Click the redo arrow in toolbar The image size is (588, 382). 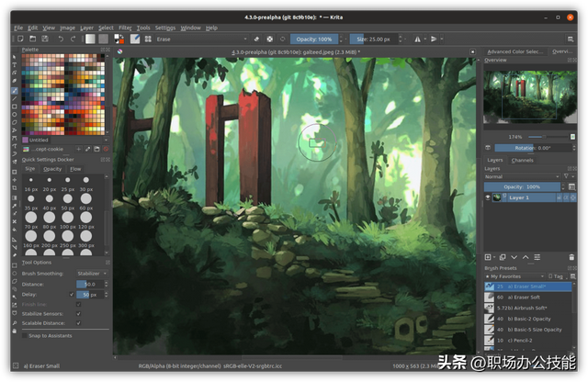(x=73, y=39)
